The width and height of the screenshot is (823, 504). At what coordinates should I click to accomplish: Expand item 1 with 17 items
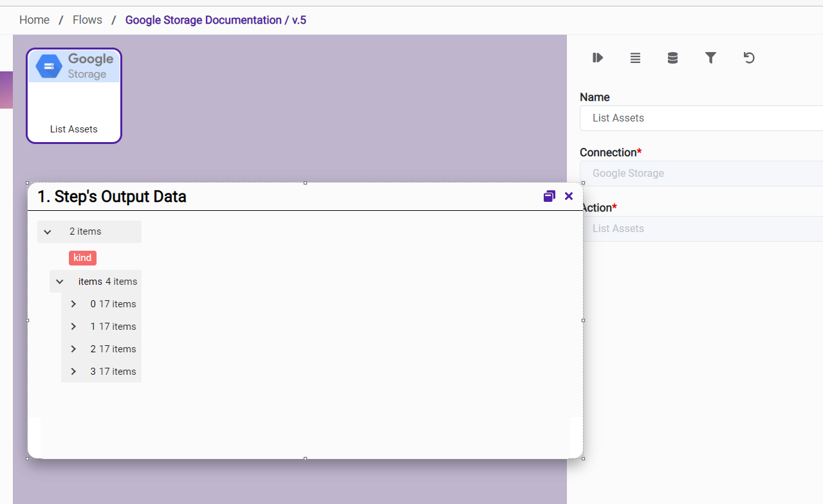pyautogui.click(x=73, y=327)
